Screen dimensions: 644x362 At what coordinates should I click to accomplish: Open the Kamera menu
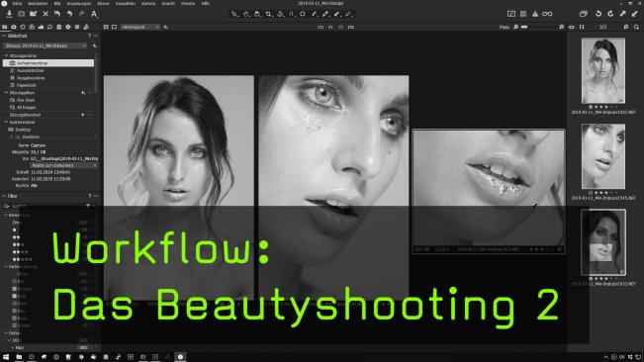148,3
